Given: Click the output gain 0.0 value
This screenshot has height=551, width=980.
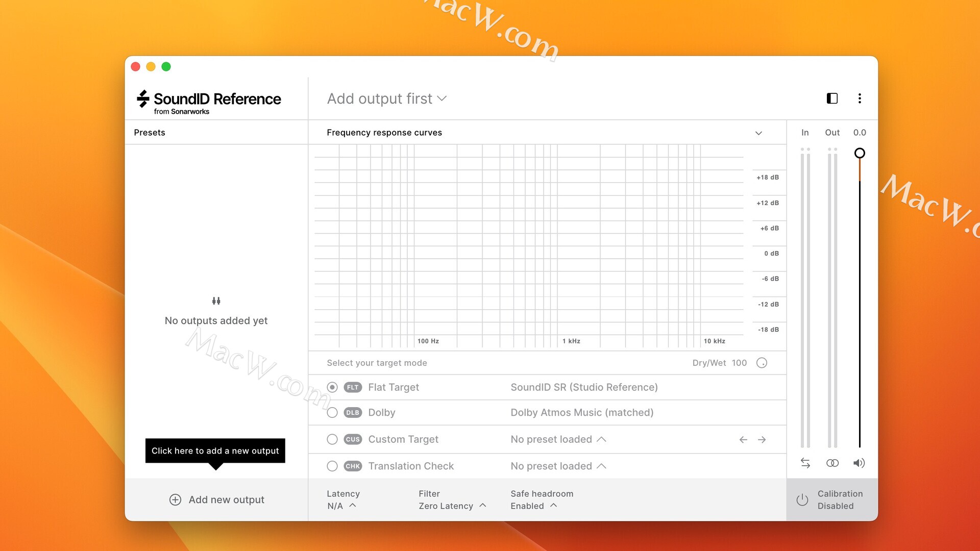Looking at the screenshot, I should coord(860,133).
